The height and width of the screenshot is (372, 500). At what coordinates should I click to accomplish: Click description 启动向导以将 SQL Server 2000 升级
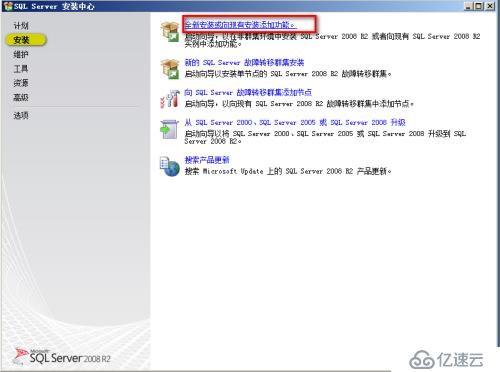point(325,137)
